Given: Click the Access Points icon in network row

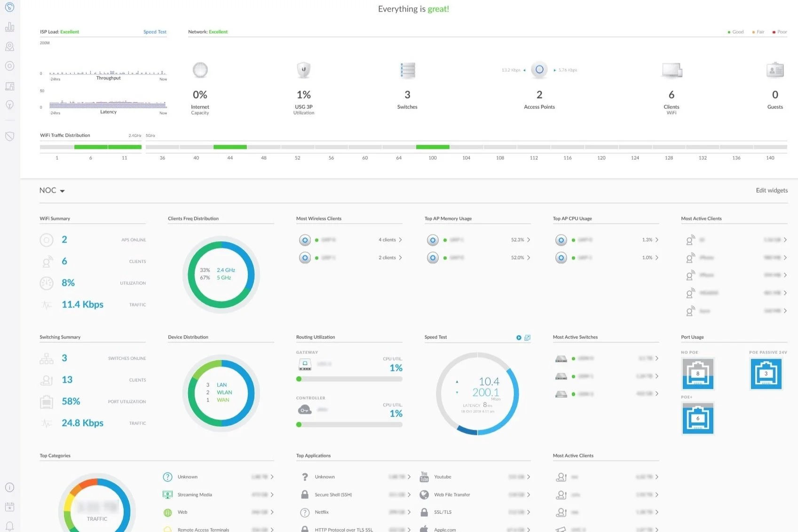Looking at the screenshot, I should pos(539,70).
